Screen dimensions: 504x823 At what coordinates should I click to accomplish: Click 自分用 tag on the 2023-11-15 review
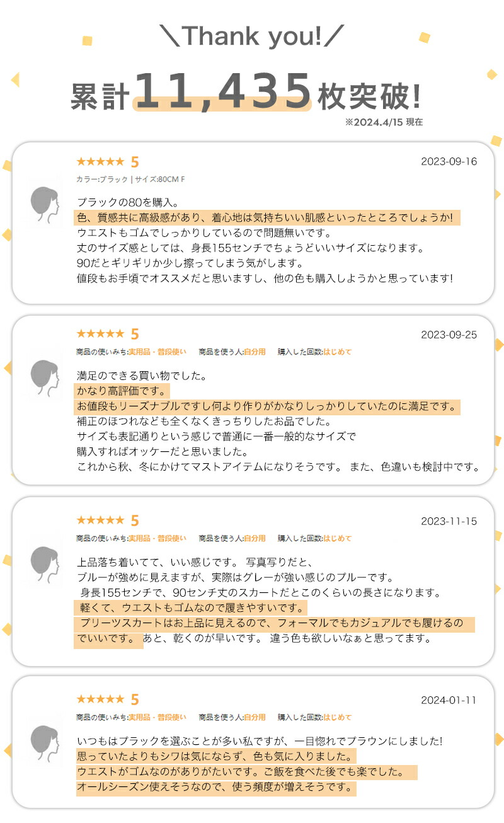255,538
